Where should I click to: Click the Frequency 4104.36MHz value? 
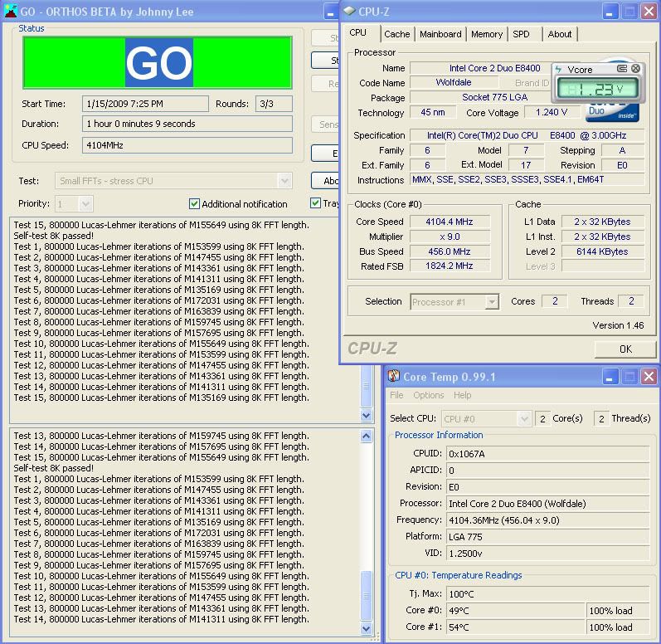click(547, 520)
